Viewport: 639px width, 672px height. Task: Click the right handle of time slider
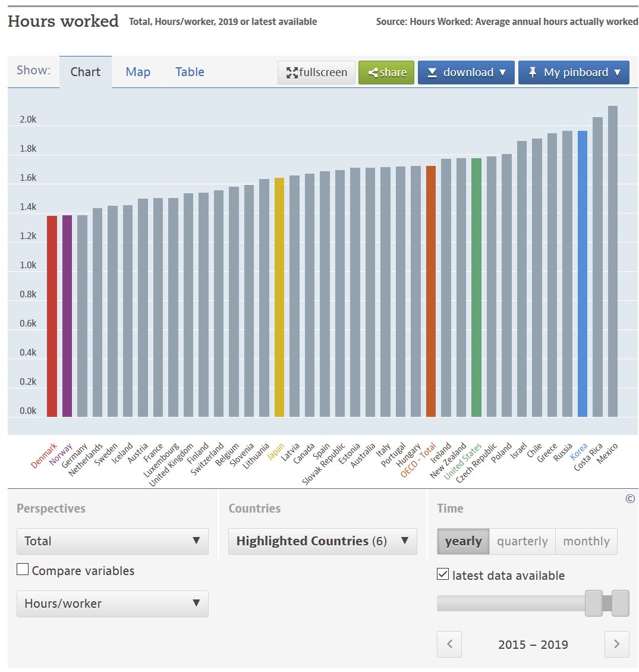pos(620,603)
